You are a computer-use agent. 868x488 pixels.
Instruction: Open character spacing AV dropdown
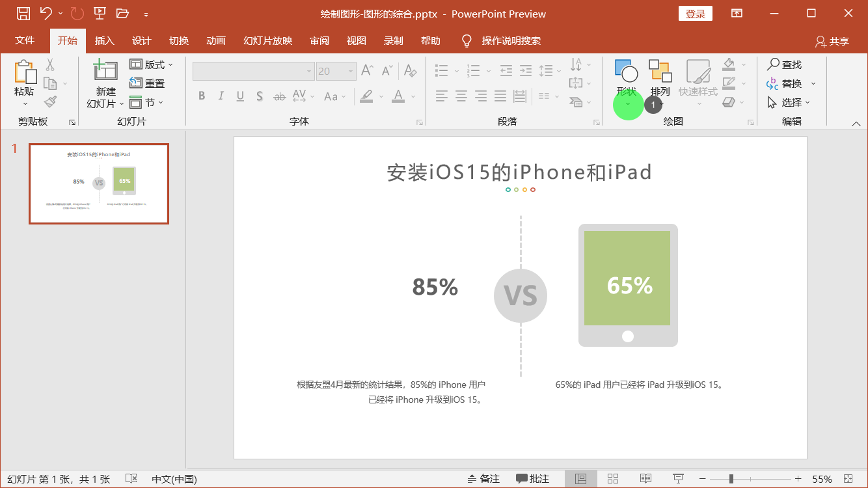tap(303, 96)
